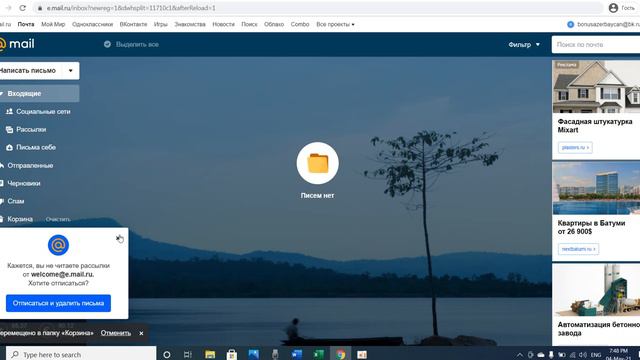Click the browser URL address bar

coord(318,8)
